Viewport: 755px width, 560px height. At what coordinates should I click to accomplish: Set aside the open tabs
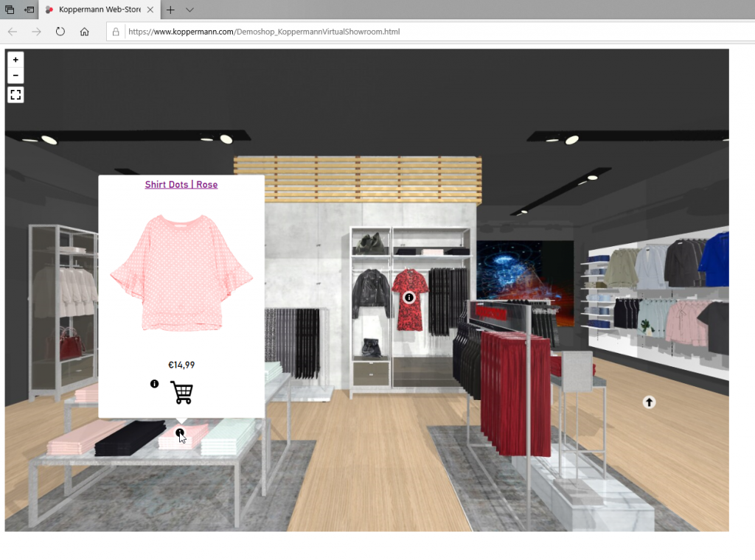coord(29,10)
